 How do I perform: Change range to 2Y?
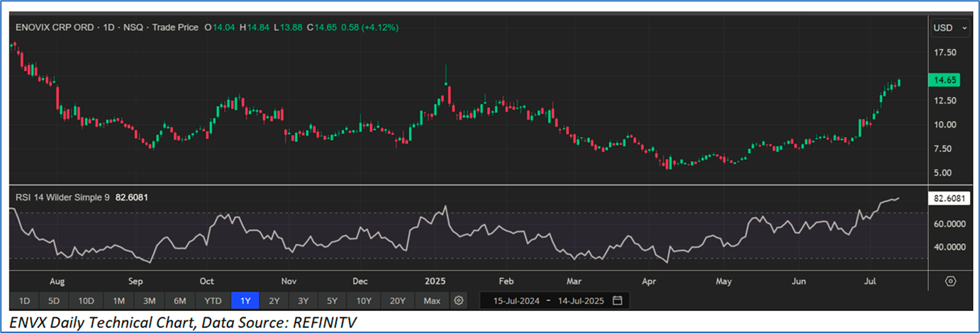[x=274, y=300]
